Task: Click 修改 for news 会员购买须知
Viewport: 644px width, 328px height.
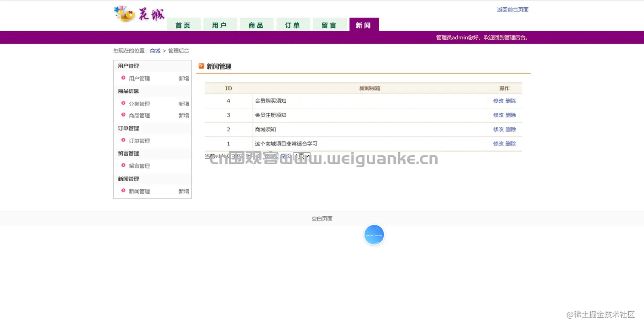Action: (498, 101)
